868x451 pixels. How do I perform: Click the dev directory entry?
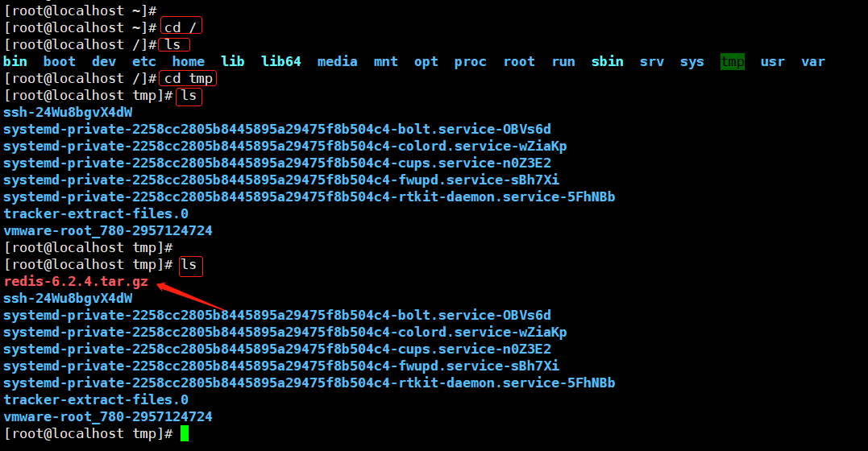[104, 62]
